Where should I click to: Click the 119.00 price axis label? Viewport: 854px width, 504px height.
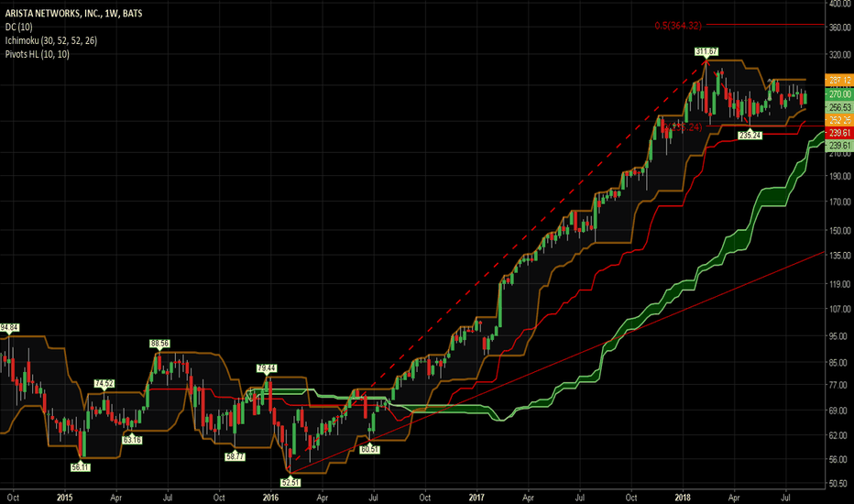pyautogui.click(x=840, y=284)
